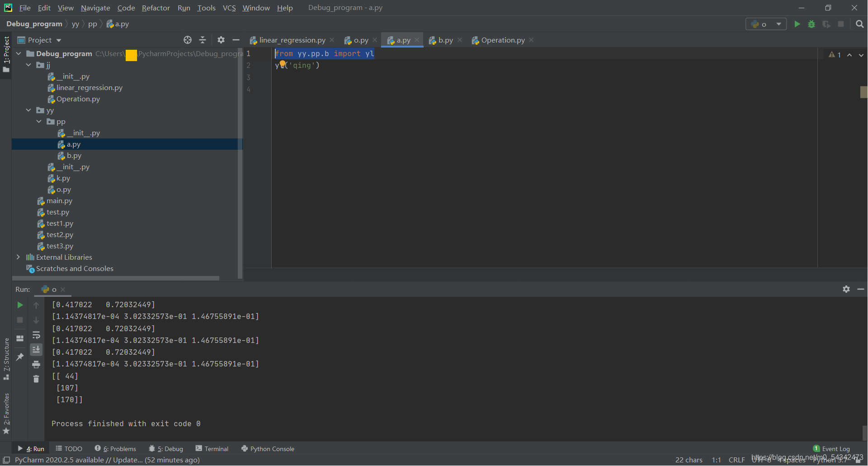
Task: Toggle soft-wrap in Run console
Action: [x=36, y=335]
